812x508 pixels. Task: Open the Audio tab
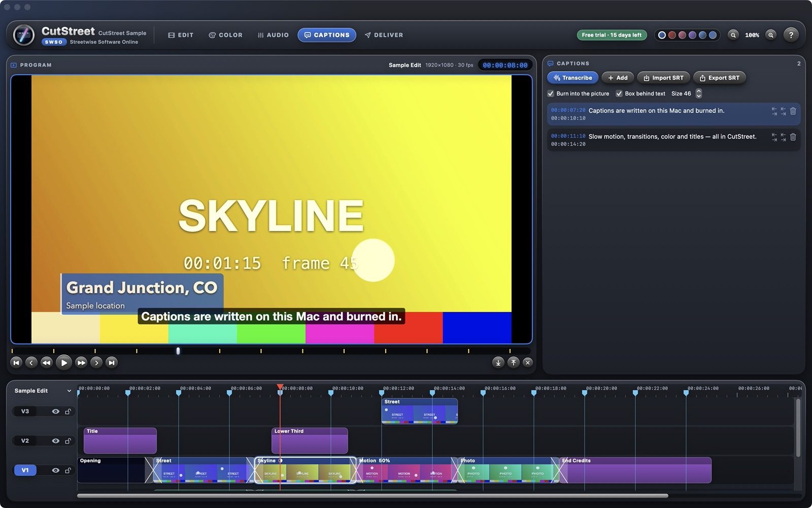[x=273, y=35]
